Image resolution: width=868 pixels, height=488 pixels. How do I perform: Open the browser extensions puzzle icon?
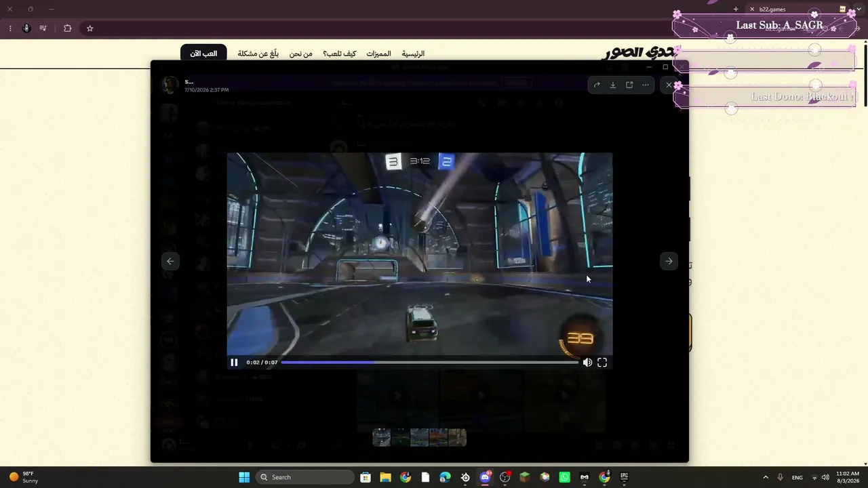click(67, 28)
